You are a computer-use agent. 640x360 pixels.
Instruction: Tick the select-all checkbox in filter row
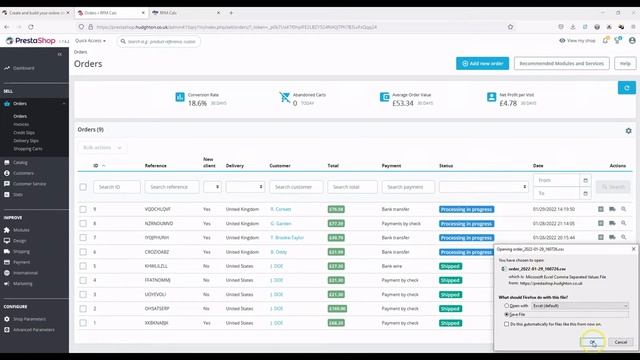pos(83,187)
